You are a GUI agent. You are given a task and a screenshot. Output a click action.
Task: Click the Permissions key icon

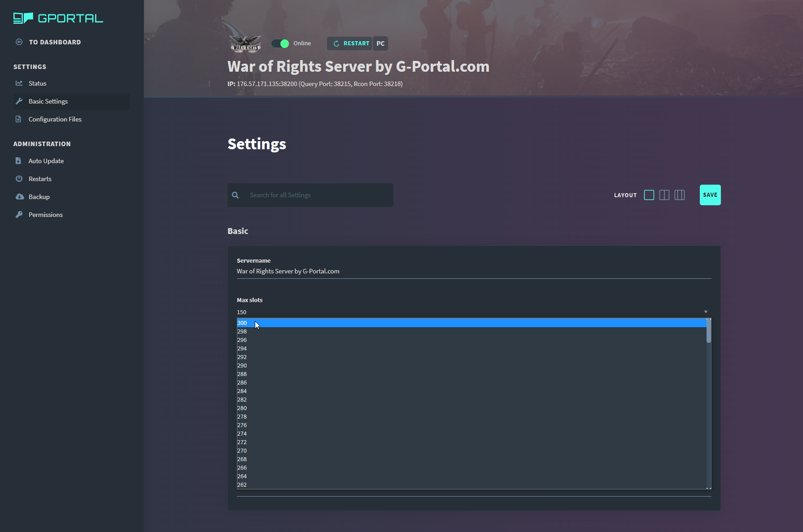19,215
